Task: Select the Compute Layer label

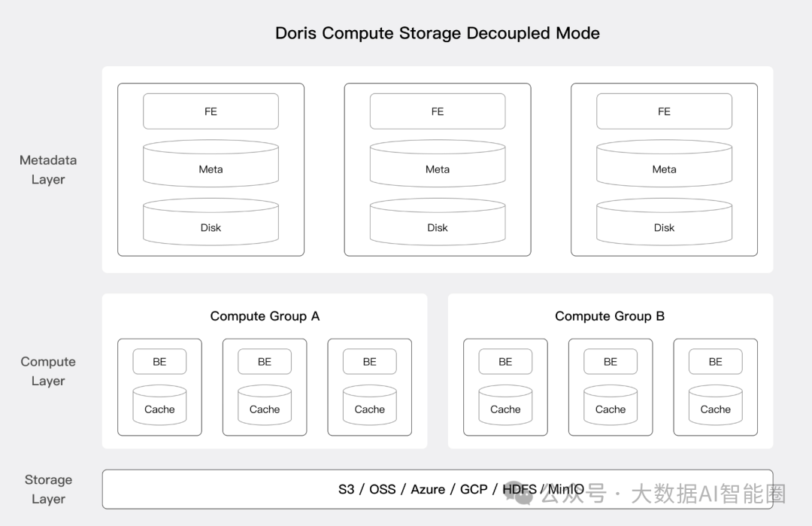Action: coord(48,371)
